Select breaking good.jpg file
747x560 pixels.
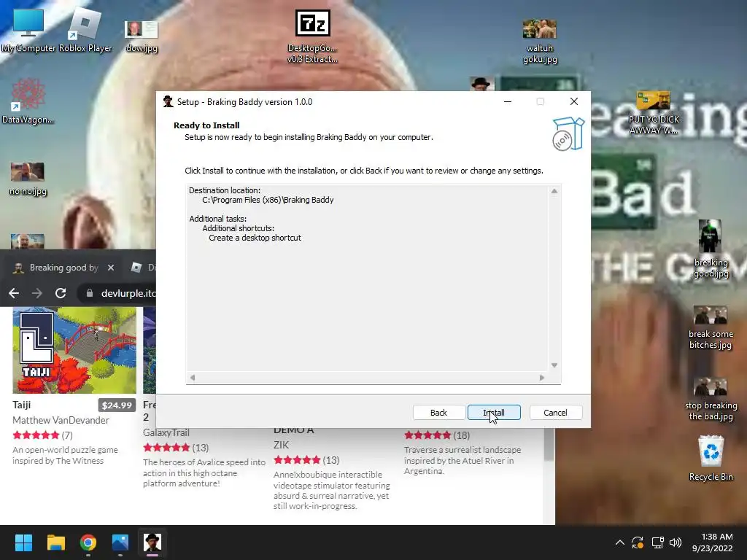point(711,249)
